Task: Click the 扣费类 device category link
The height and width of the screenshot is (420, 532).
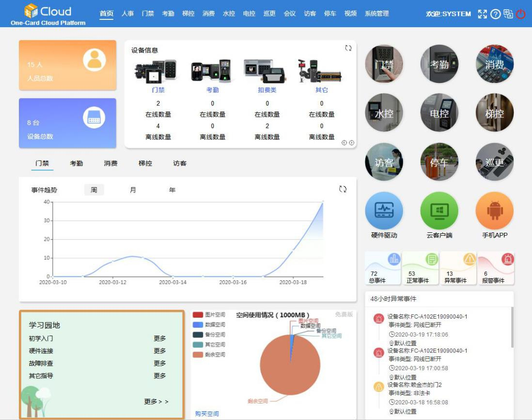Action: pyautogui.click(x=267, y=90)
